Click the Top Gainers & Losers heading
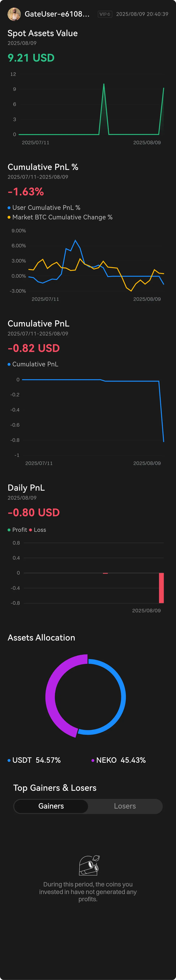The width and height of the screenshot is (176, 980). coord(55,788)
